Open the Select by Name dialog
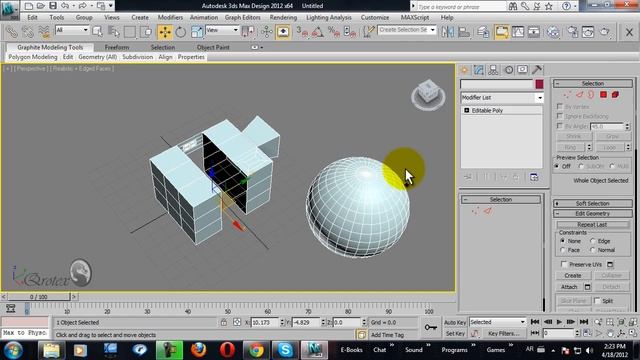Viewport: 640px width, 360px height. tap(113, 32)
